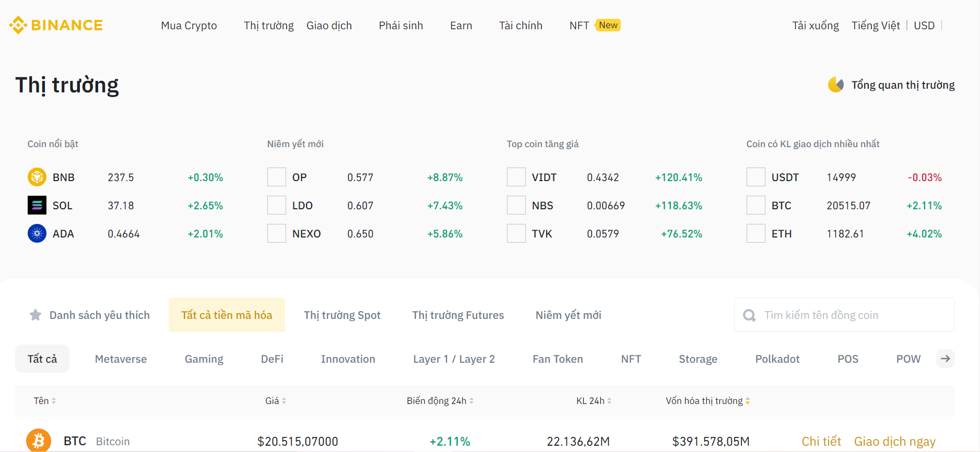Viewport: 980px width, 452px height.
Task: Click the category scroll right arrow
Action: click(x=946, y=359)
